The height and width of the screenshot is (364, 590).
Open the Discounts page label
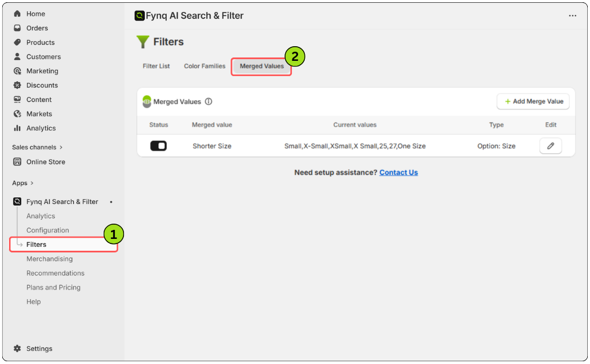pyautogui.click(x=42, y=86)
